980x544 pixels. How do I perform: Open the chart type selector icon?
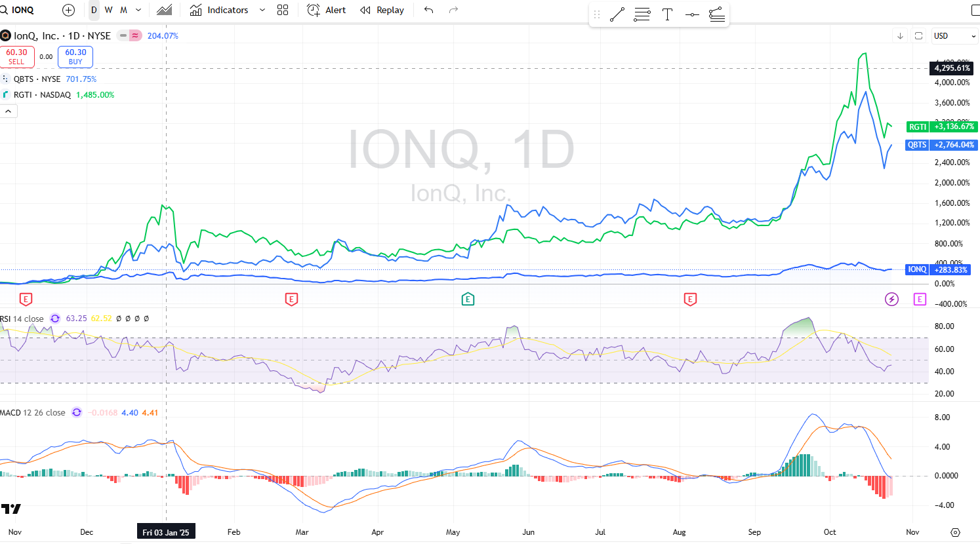pos(165,10)
